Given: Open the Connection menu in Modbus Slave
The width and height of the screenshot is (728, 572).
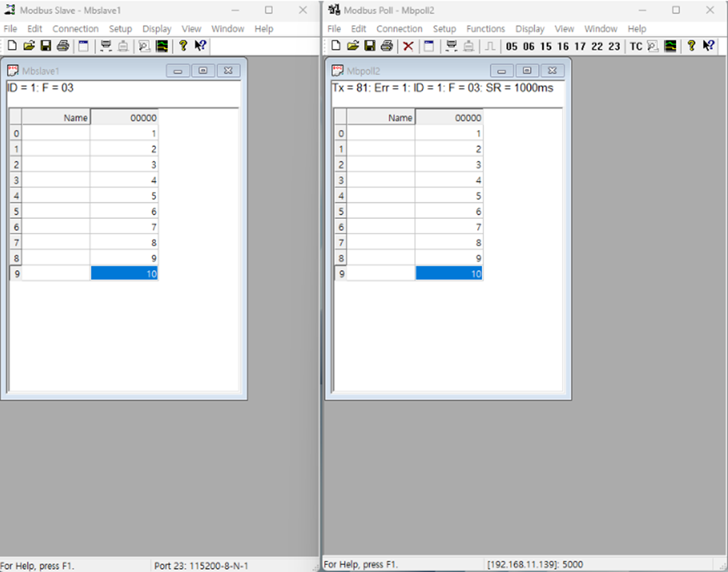Looking at the screenshot, I should pyautogui.click(x=75, y=28).
